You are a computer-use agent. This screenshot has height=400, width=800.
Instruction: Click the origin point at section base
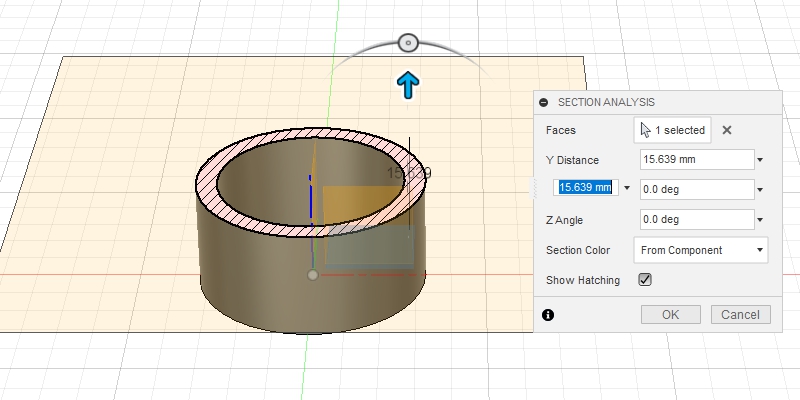[312, 274]
